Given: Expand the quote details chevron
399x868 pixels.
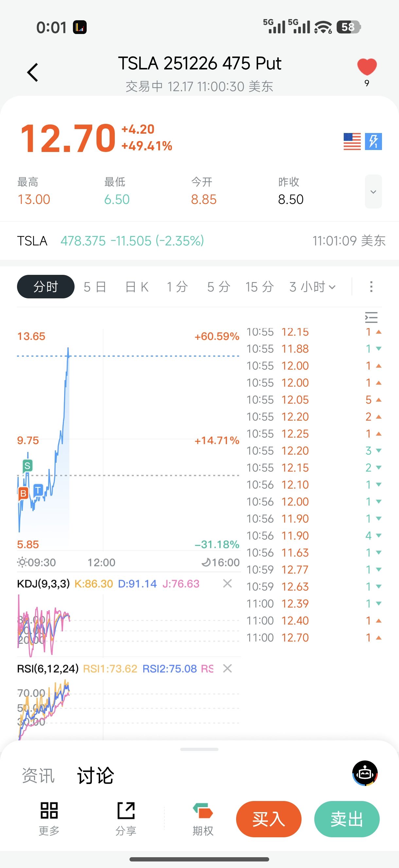Looking at the screenshot, I should [x=373, y=192].
